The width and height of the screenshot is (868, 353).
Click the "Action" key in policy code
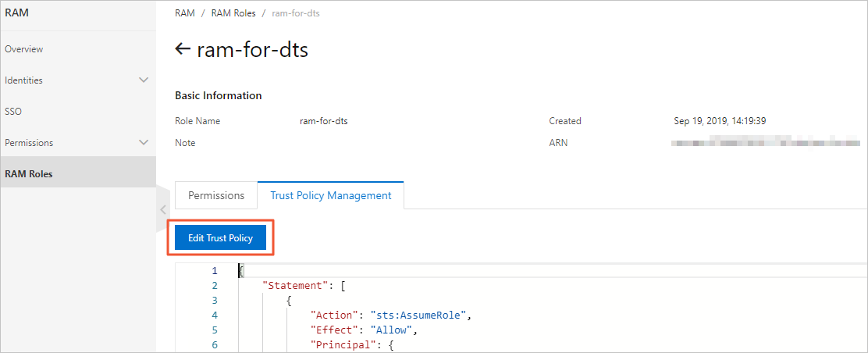click(x=333, y=316)
